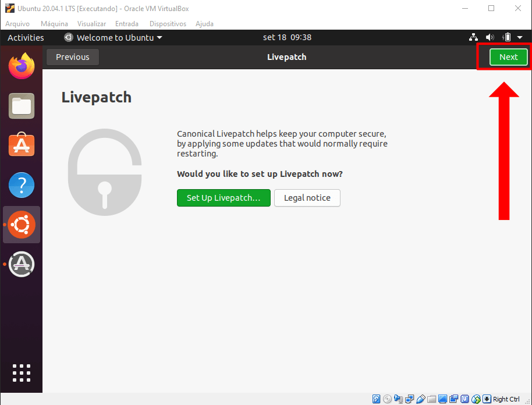532x405 pixels.
Task: Launch Ubuntu Software from the dock
Action: (x=22, y=145)
